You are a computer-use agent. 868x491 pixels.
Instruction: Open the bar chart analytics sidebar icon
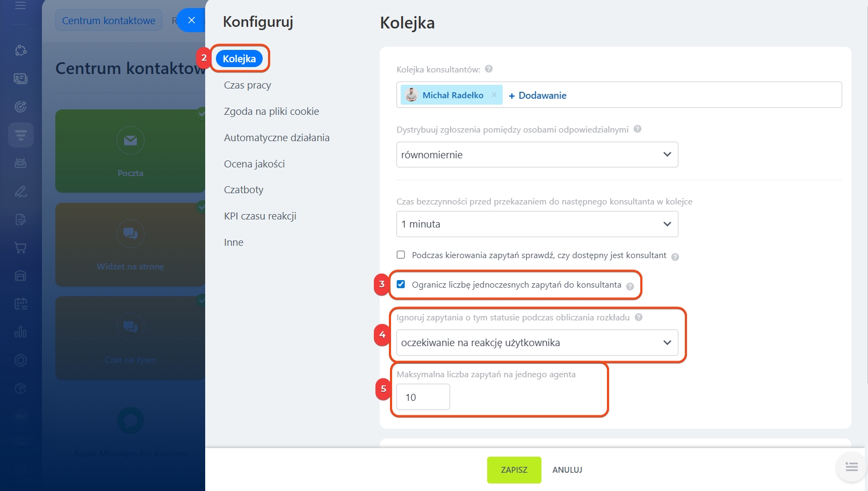point(20,332)
